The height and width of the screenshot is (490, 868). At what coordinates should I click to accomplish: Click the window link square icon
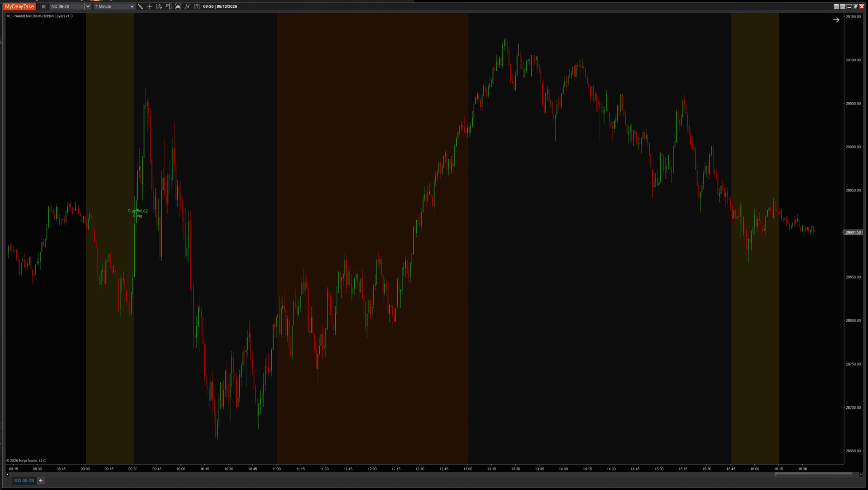pyautogui.click(x=43, y=6)
